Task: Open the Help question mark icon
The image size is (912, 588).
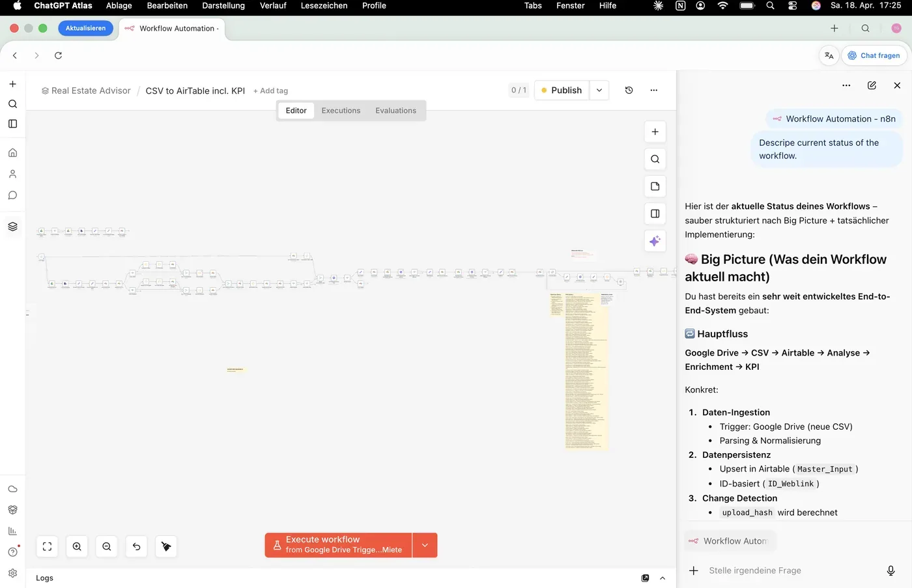Action: click(12, 552)
